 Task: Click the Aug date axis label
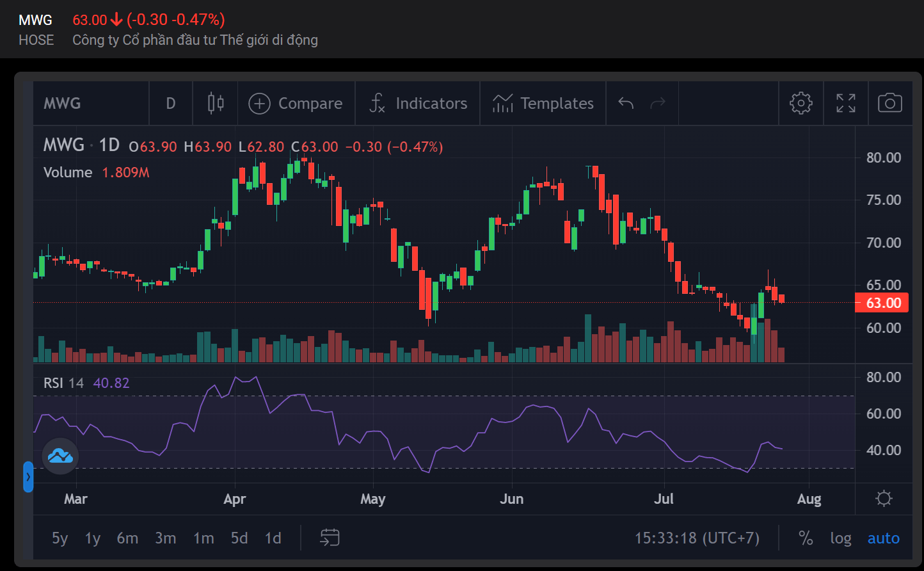[x=809, y=499]
